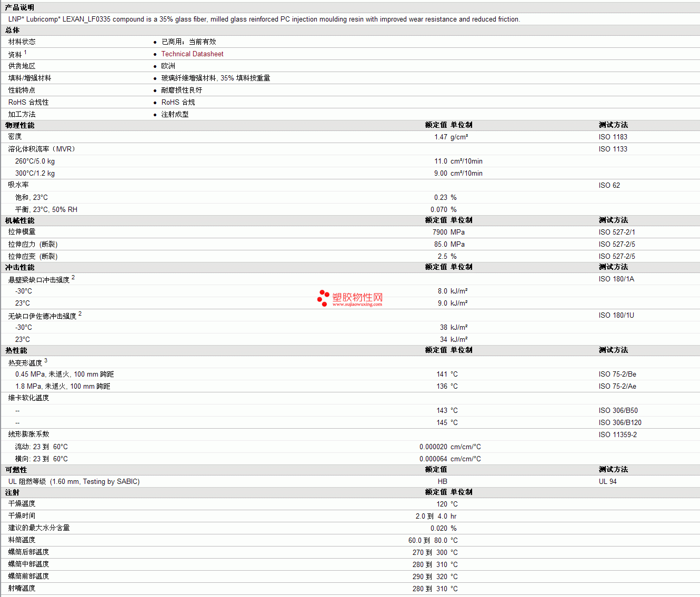
Task: Click the ISO 1133 test method
Action: 613,149
